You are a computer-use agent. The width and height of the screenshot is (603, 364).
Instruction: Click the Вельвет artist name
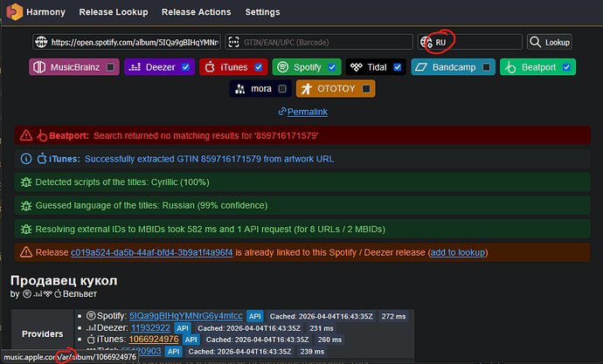[x=80, y=294]
